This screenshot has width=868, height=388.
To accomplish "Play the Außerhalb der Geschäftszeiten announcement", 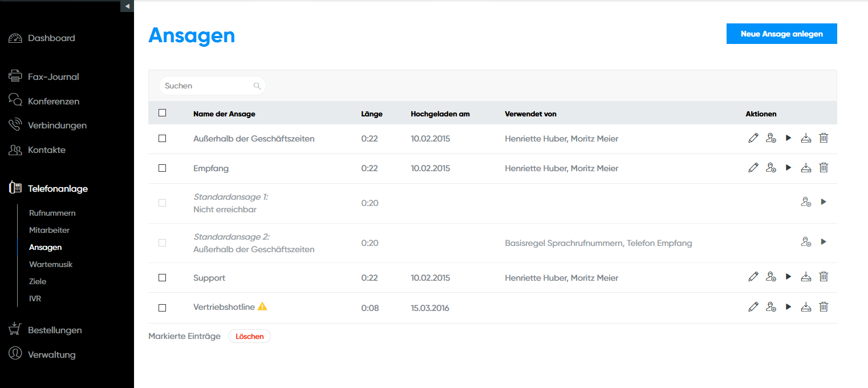I will pos(789,138).
